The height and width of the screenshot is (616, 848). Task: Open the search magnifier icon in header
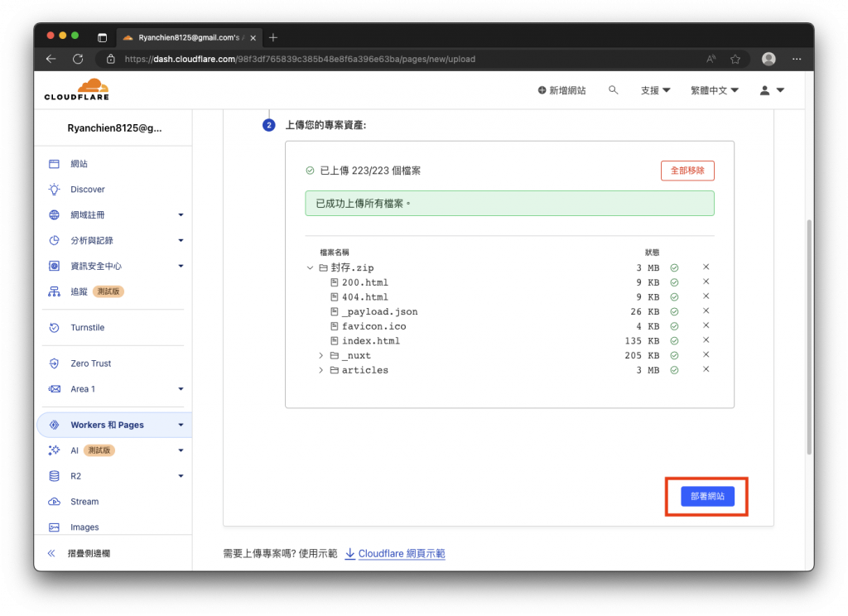coord(613,89)
